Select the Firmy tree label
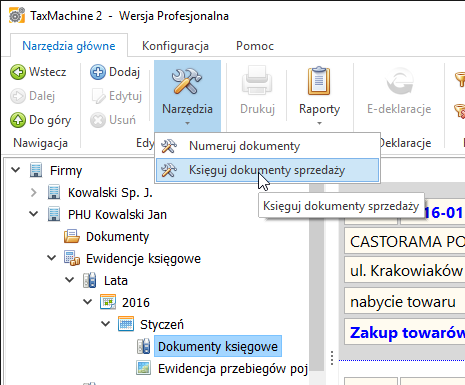465x385 pixels. (x=66, y=170)
